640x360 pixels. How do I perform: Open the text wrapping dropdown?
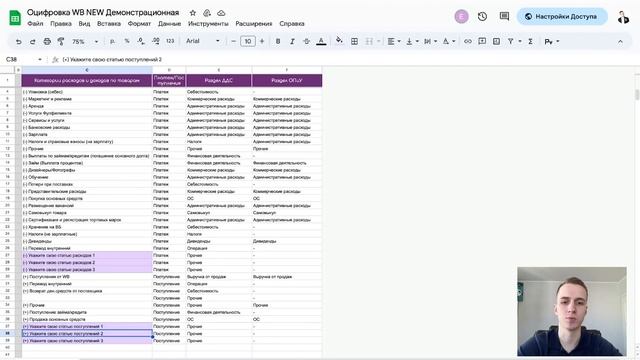point(430,41)
